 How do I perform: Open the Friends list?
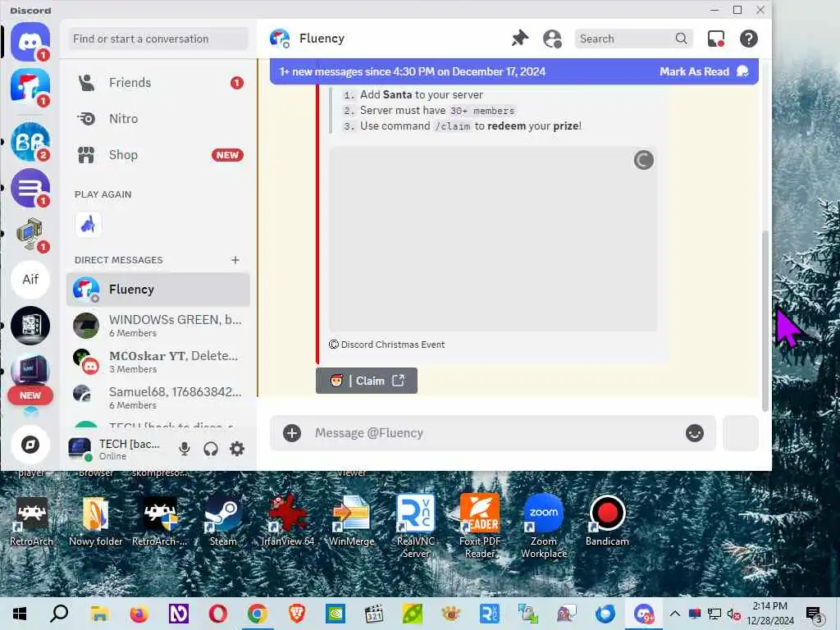point(158,83)
